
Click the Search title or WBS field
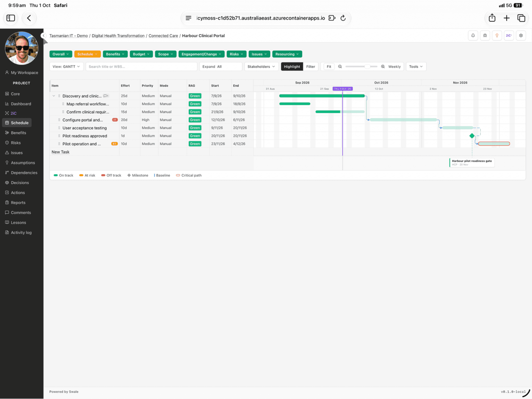(141, 66)
